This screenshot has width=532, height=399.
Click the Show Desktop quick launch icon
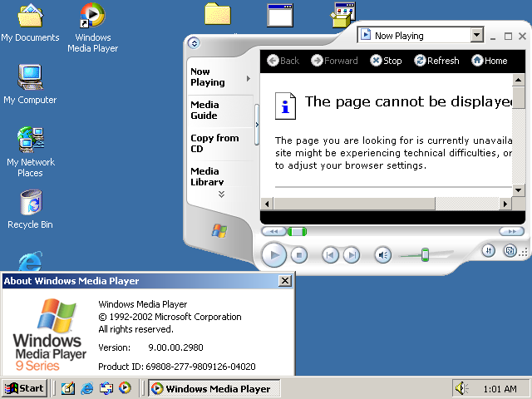[68, 388]
